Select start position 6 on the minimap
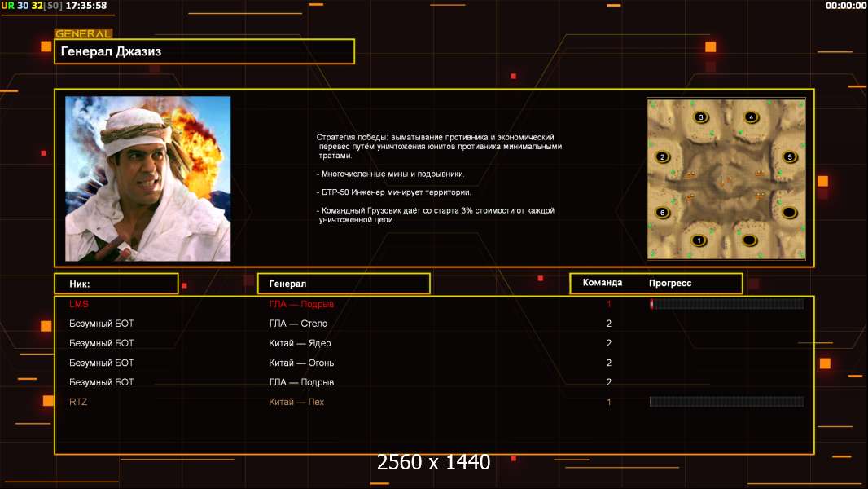This screenshot has height=489, width=868. (x=662, y=213)
